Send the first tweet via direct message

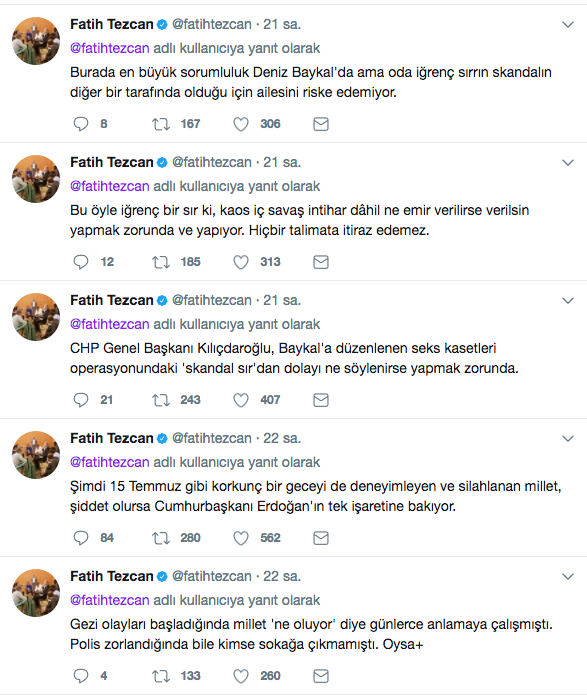321,124
